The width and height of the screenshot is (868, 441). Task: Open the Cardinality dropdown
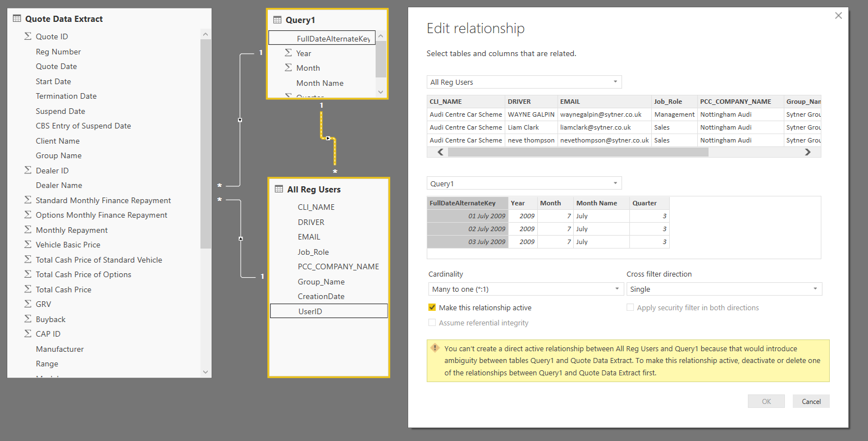pyautogui.click(x=526, y=289)
